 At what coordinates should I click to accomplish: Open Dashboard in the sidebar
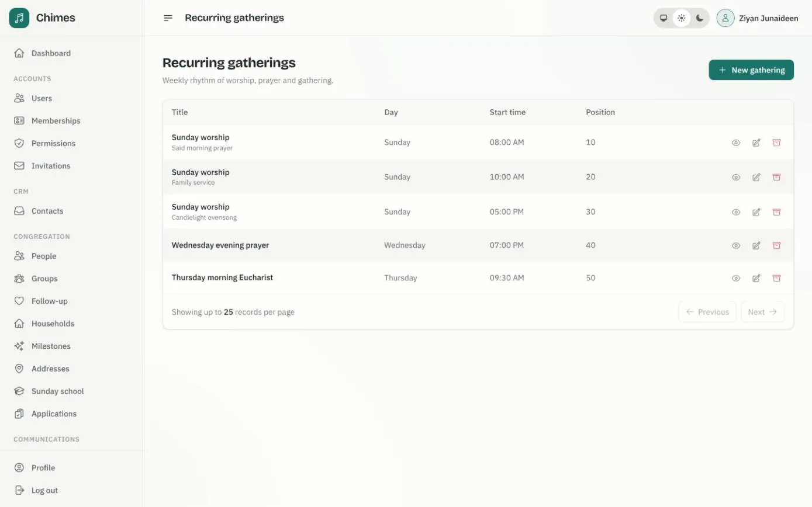[x=72, y=53]
